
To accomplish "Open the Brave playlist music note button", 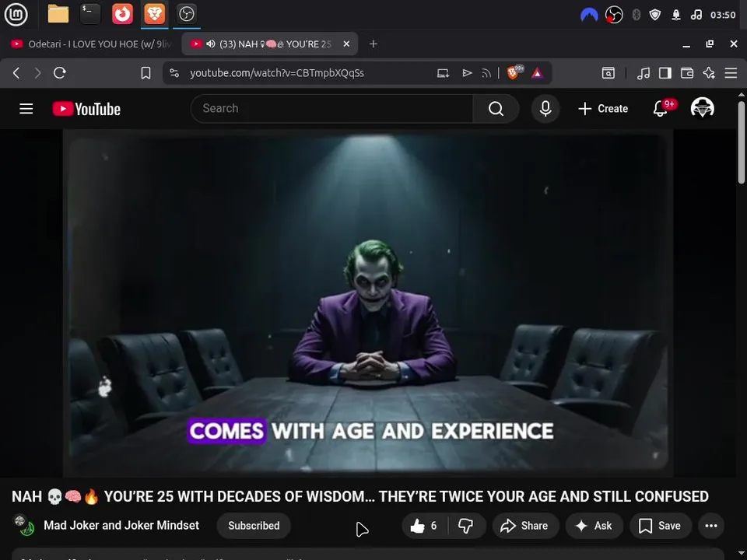I will pyautogui.click(x=644, y=73).
